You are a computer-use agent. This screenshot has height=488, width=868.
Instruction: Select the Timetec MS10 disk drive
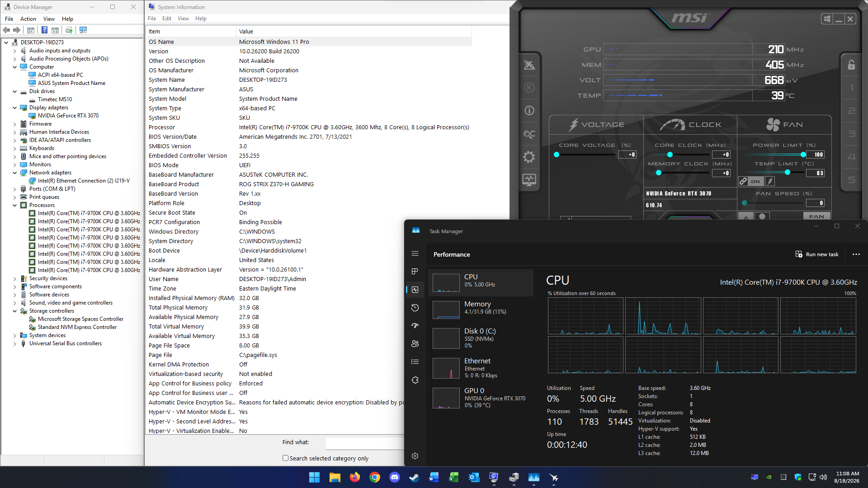point(55,99)
